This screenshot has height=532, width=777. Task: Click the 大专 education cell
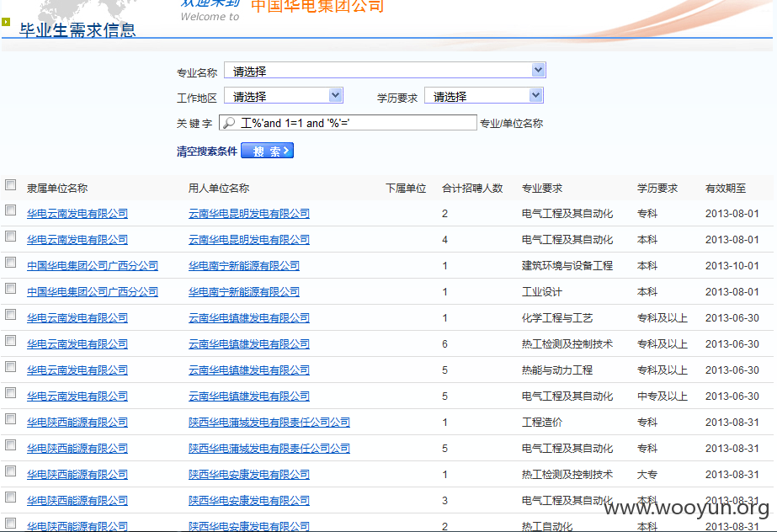point(647,475)
